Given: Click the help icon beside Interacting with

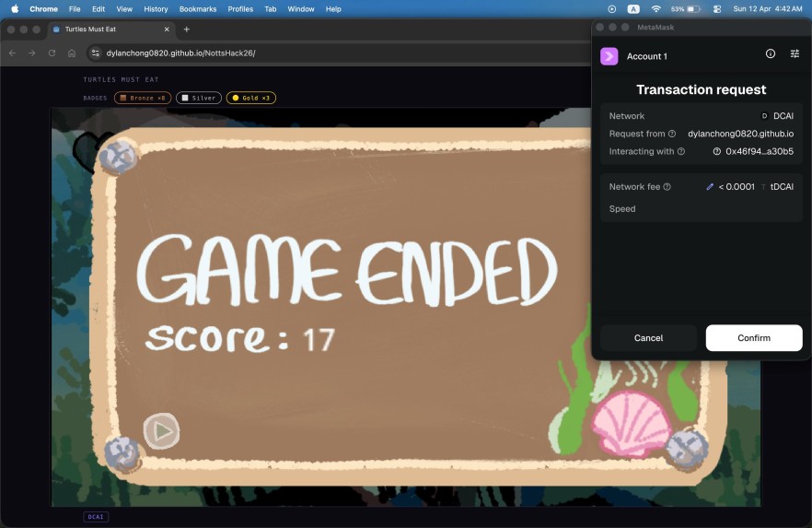Looking at the screenshot, I should pos(681,151).
